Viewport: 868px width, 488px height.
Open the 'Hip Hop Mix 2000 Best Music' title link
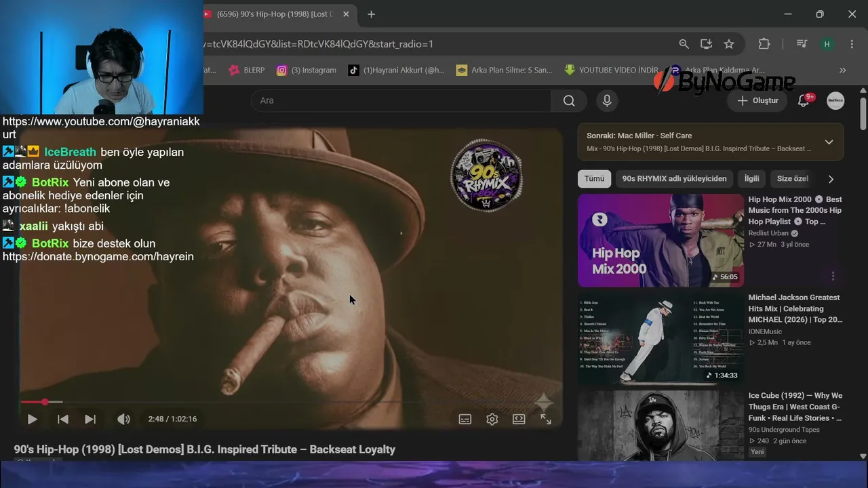pyautogui.click(x=795, y=211)
